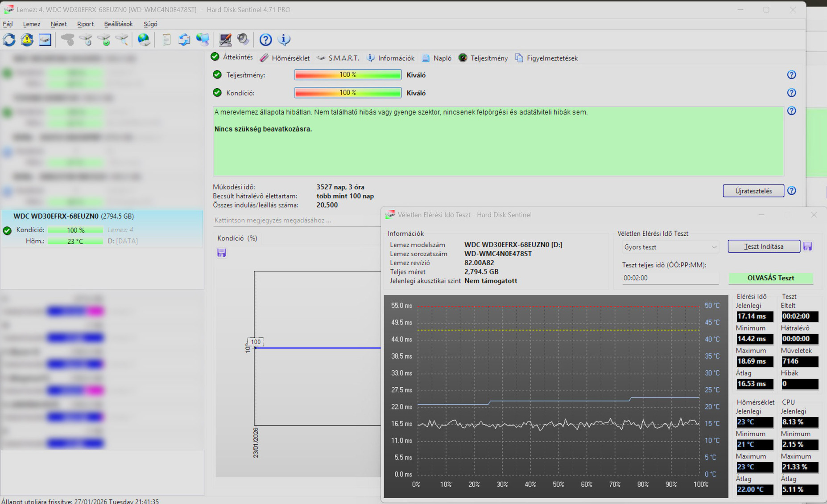
Task: Click the speaker sound toolbar icon
Action: pos(243,40)
